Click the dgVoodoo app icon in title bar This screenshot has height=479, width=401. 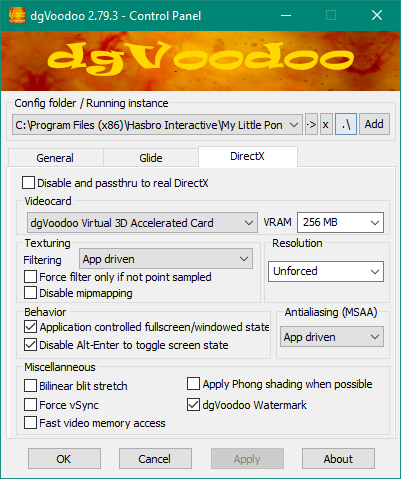click(x=17, y=15)
